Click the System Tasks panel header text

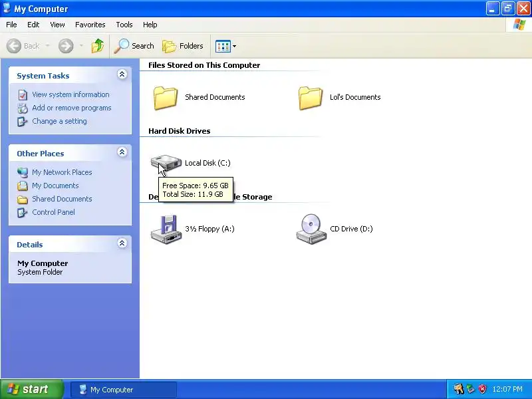(43, 76)
